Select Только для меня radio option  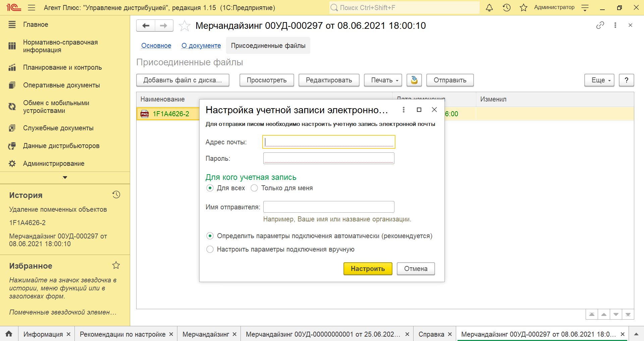(x=254, y=188)
